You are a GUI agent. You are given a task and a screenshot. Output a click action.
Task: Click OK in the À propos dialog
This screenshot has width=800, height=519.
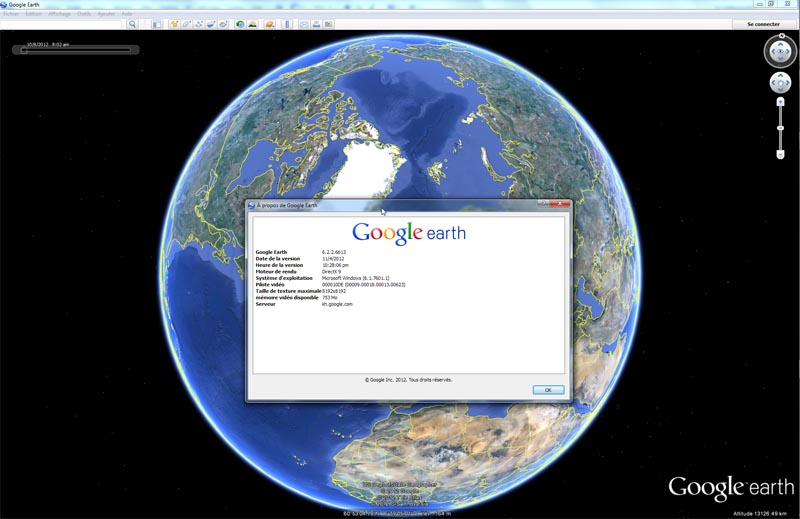click(548, 390)
